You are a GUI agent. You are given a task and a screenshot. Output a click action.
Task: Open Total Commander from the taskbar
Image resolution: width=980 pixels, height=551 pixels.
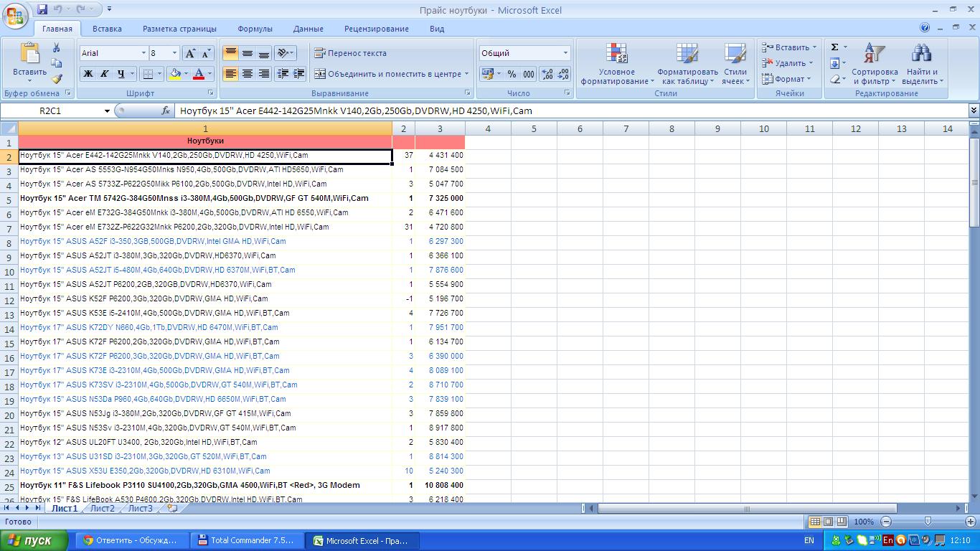[247, 540]
